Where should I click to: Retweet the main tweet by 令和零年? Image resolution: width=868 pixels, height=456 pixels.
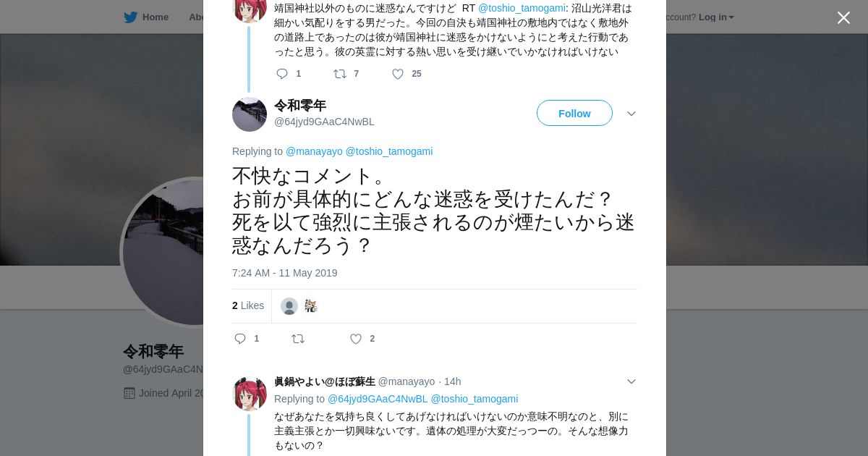click(x=298, y=339)
